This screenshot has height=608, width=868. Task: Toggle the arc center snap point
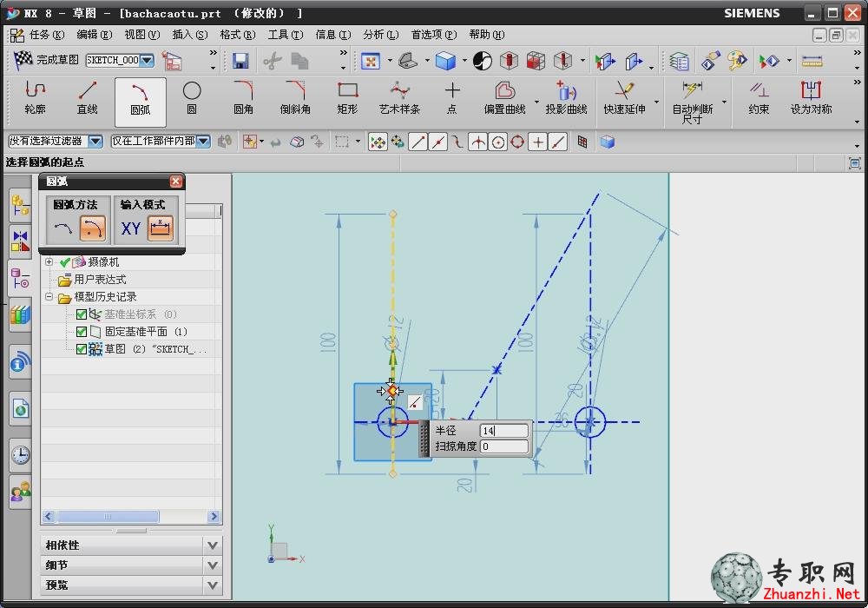coord(497,142)
